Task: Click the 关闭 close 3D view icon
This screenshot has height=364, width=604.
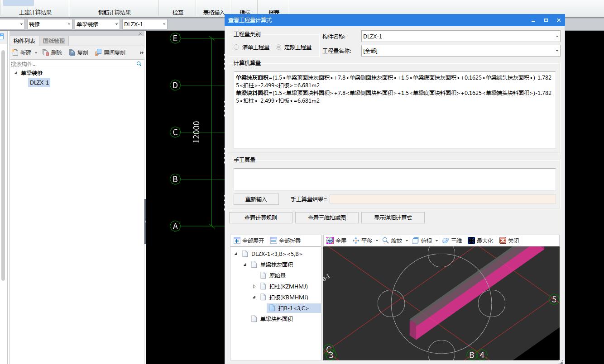Action: tap(503, 241)
